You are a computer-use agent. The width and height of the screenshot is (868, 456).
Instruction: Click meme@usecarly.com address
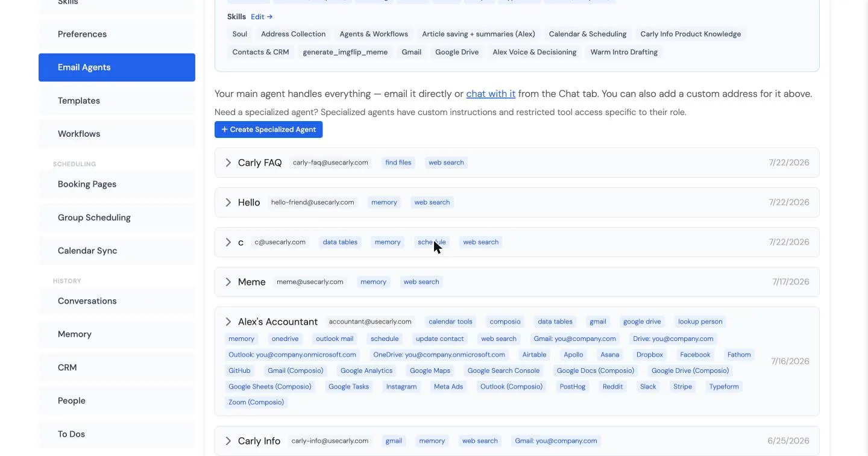pos(310,282)
